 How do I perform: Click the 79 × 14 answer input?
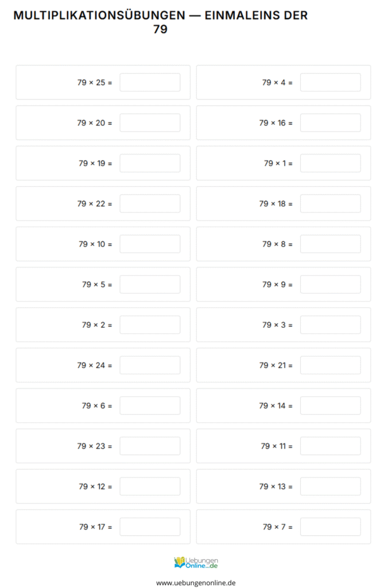click(x=330, y=405)
